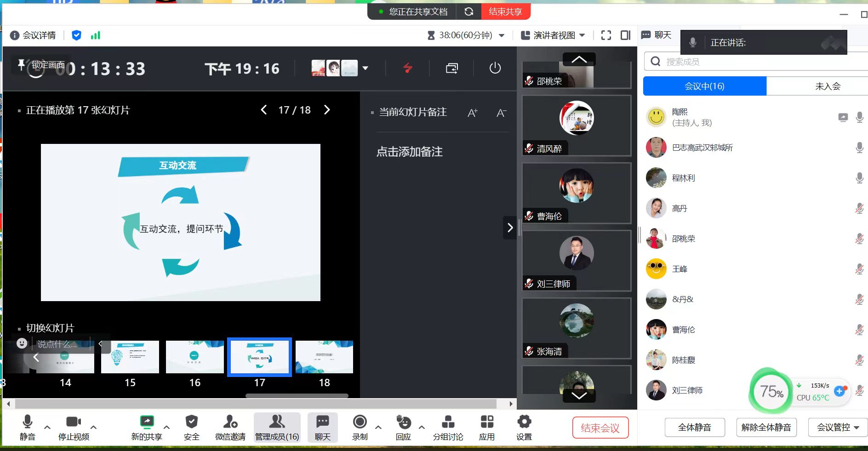868x451 pixels.
Task: Select slide 18 thumbnail
Action: coord(324,357)
